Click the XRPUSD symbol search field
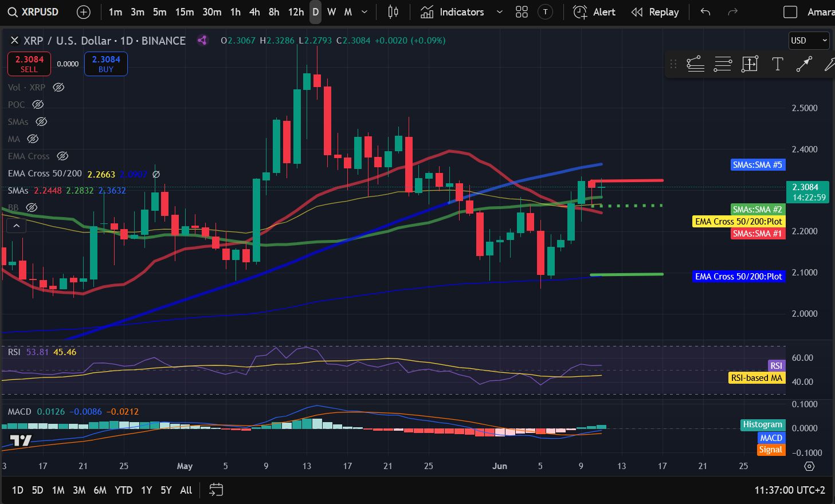Screen dimensions: 835x504 34,12
